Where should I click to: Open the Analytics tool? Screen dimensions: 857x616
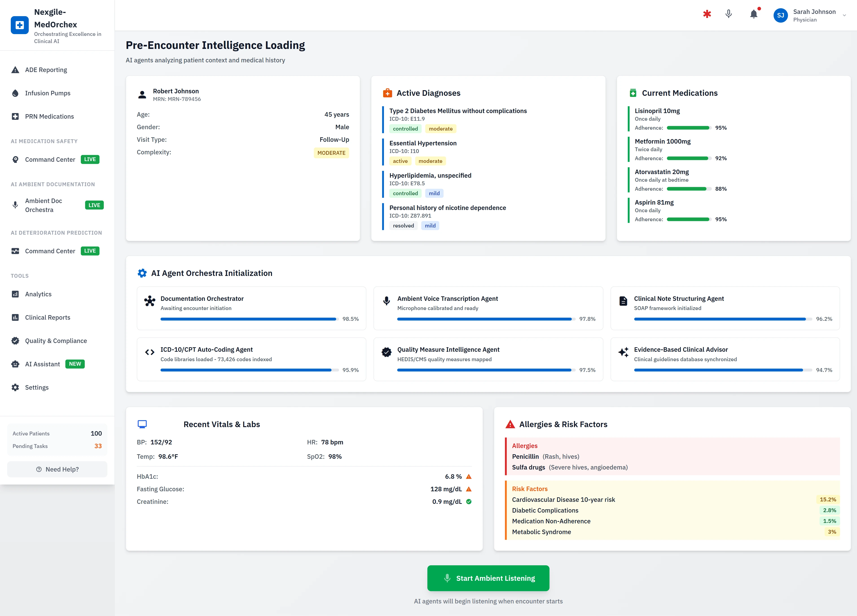pos(38,294)
